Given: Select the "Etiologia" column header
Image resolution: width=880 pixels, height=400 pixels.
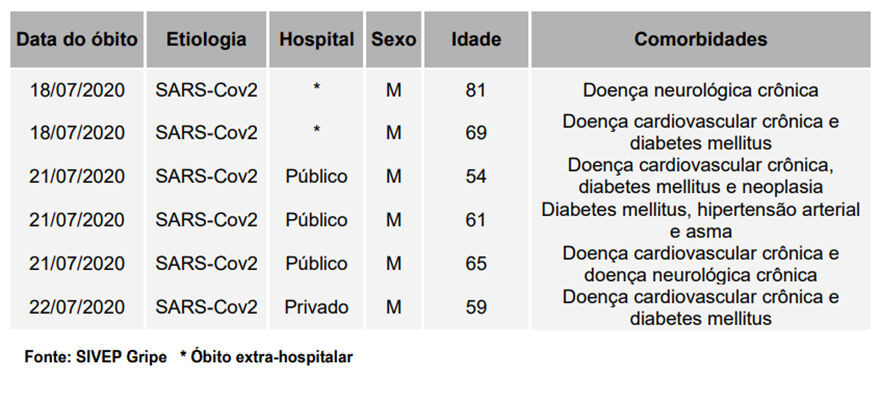Looking at the screenshot, I should [207, 40].
